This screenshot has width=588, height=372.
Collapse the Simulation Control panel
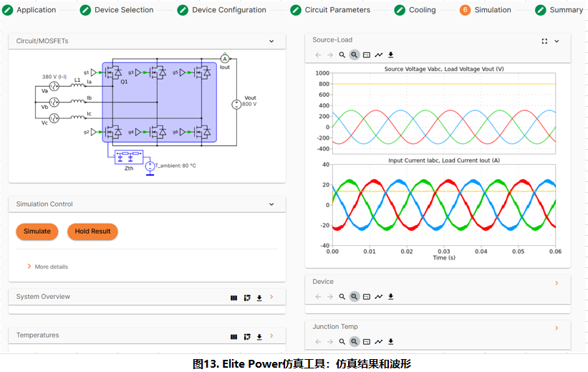271,204
